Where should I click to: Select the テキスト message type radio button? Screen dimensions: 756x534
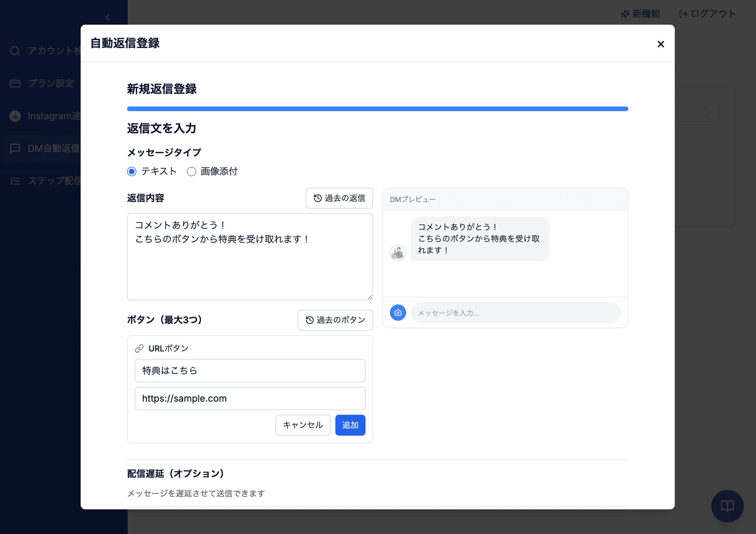(132, 172)
